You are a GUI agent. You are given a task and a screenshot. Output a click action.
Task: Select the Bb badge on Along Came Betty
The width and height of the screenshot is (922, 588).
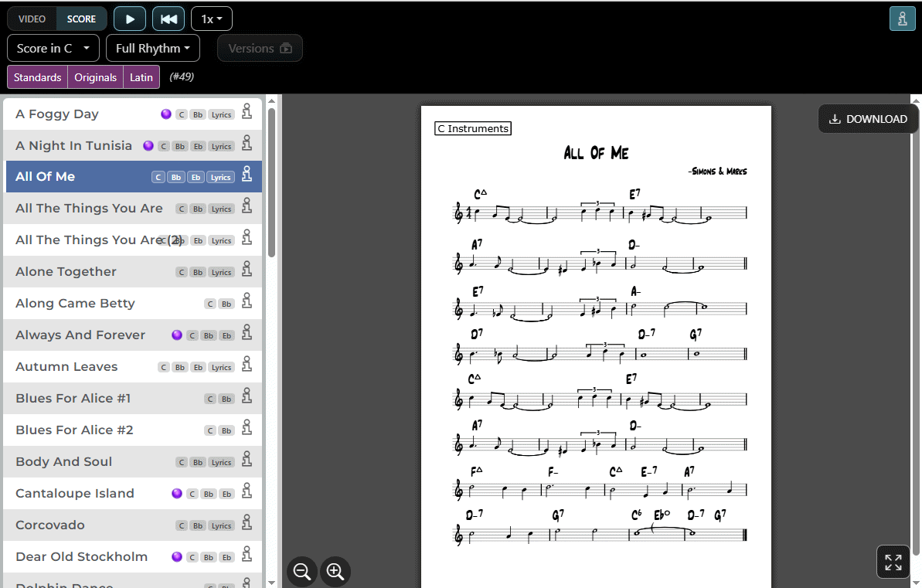(x=226, y=304)
